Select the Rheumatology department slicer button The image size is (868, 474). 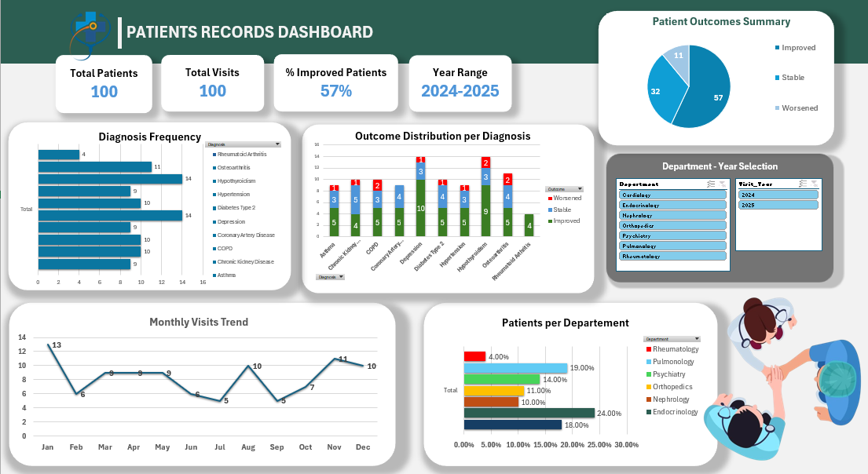[672, 256]
